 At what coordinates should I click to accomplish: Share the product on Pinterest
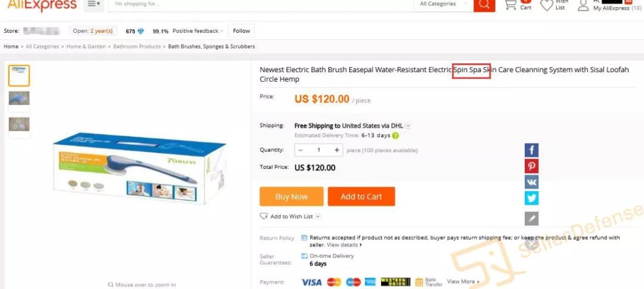[x=531, y=166]
